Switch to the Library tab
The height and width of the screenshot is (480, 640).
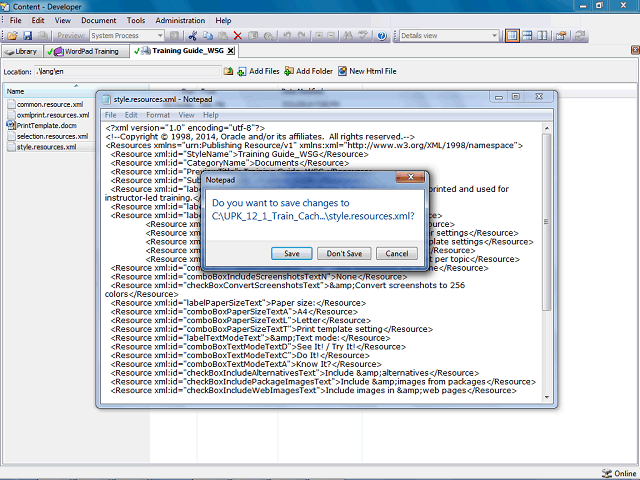(x=22, y=51)
